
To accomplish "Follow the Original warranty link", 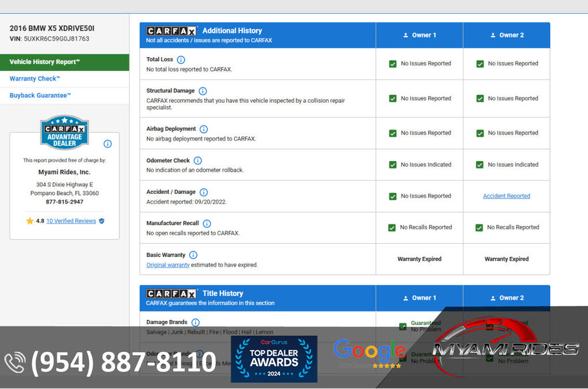I will (x=168, y=265).
